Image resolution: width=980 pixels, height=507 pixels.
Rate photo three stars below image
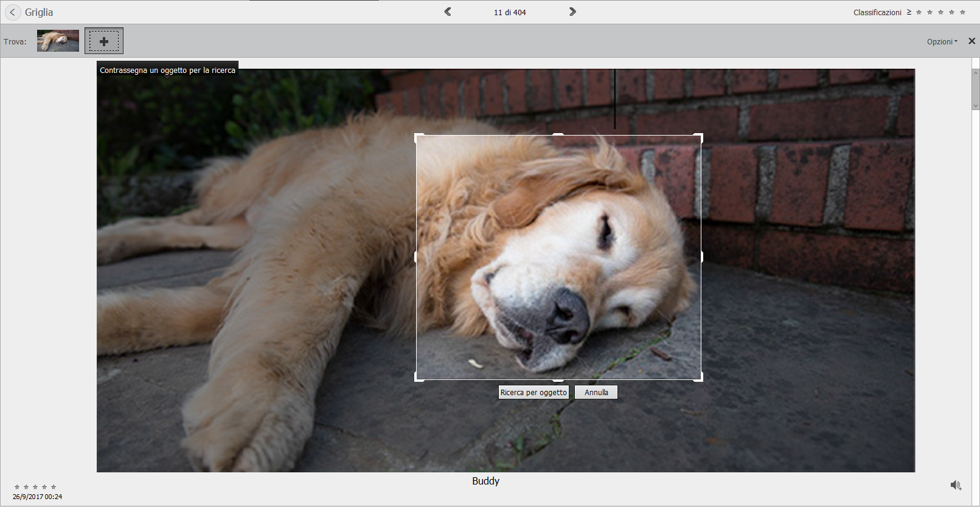tap(35, 487)
